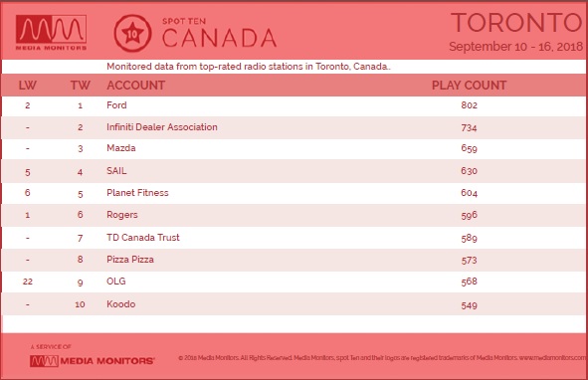Click the PLAY COUNT column header
The width and height of the screenshot is (588, 380).
(470, 86)
